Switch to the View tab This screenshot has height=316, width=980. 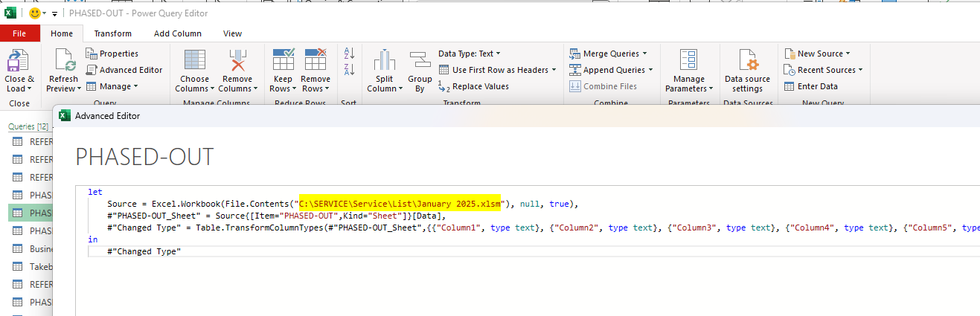(x=233, y=33)
